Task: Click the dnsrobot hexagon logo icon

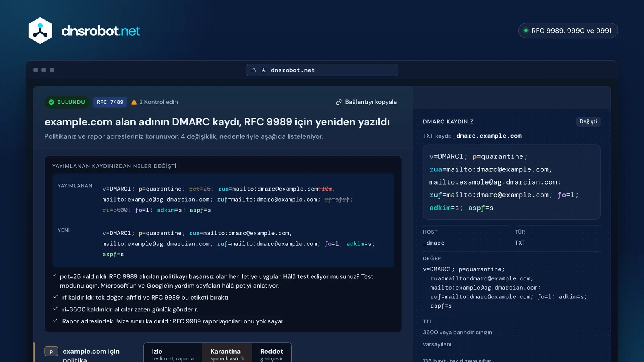Action: click(x=40, y=31)
